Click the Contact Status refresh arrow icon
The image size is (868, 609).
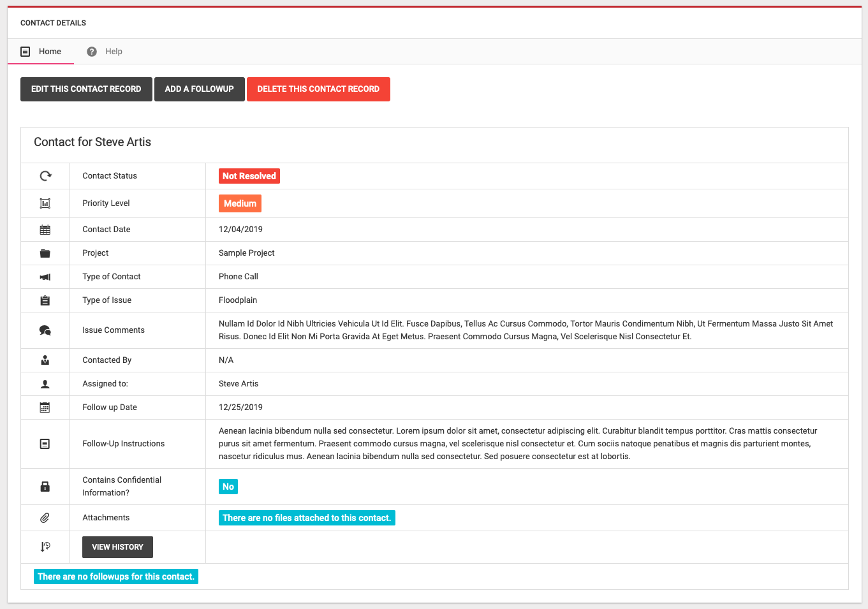pos(45,176)
